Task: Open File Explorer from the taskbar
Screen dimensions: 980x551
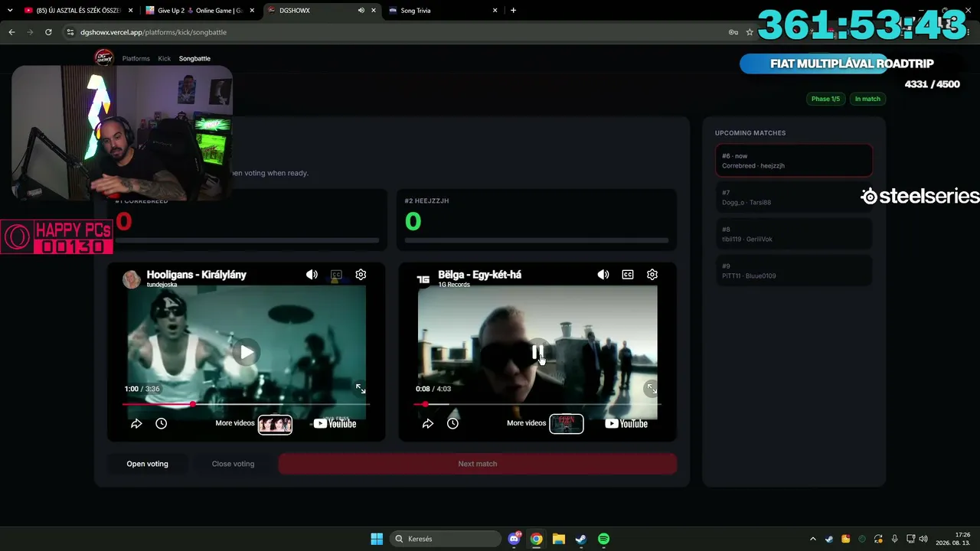Action: pyautogui.click(x=559, y=539)
